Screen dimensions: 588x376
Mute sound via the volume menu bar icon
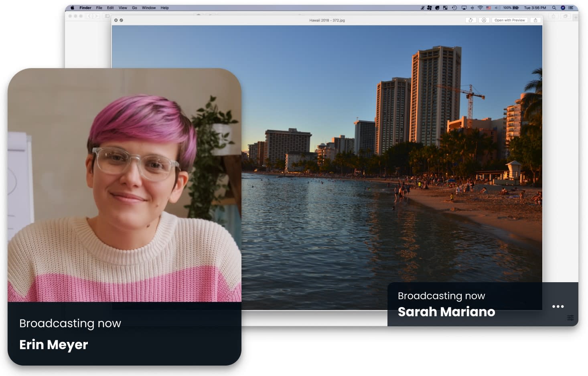pyautogui.click(x=498, y=8)
